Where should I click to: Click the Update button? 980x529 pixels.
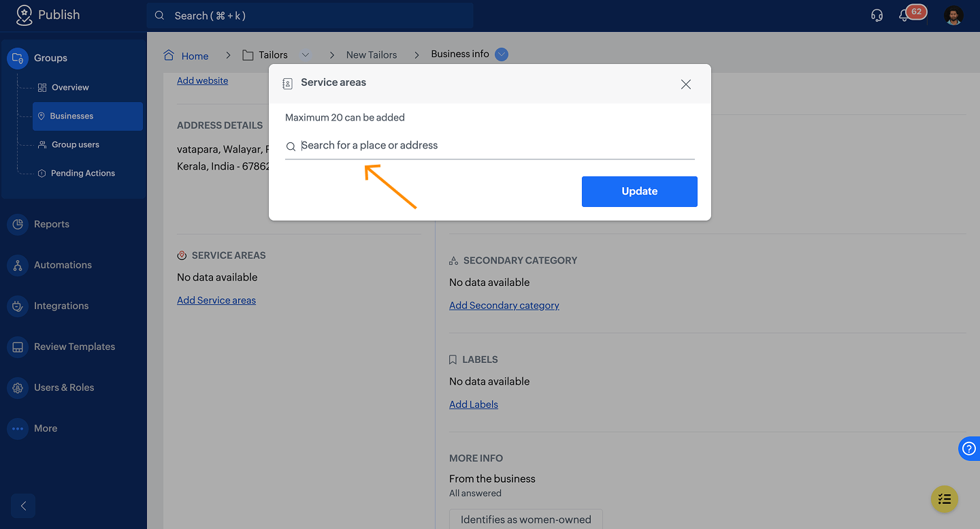point(639,191)
